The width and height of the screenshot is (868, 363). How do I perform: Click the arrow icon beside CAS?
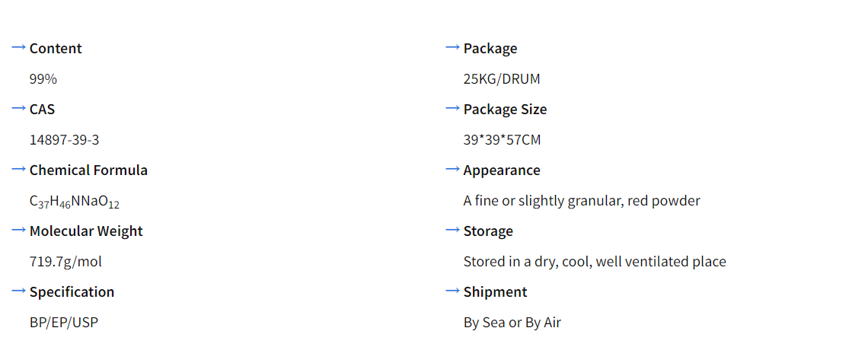tap(19, 109)
